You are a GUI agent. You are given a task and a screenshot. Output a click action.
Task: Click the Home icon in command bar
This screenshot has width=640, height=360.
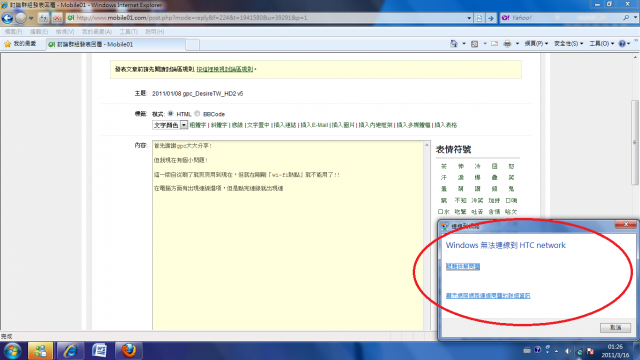(453, 43)
